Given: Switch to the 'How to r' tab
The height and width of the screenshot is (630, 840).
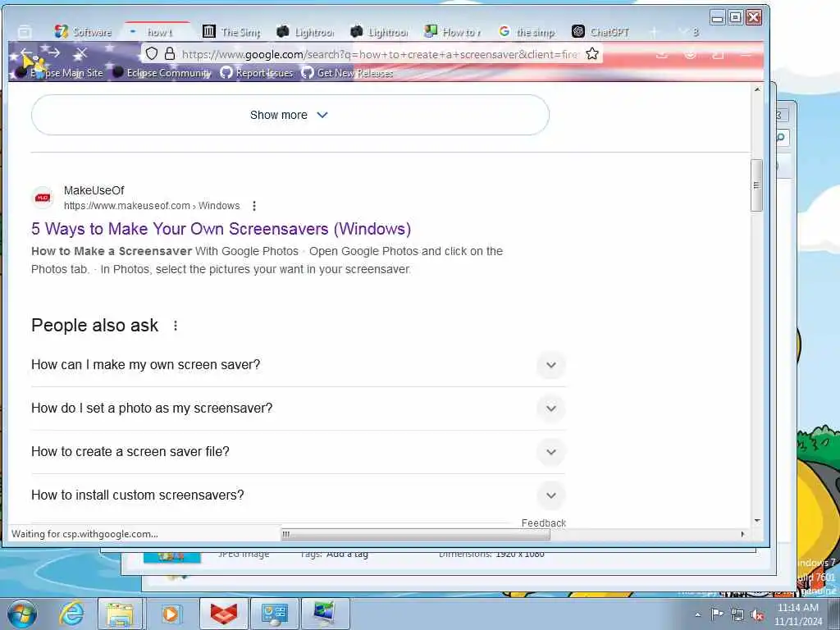Looking at the screenshot, I should tap(453, 32).
